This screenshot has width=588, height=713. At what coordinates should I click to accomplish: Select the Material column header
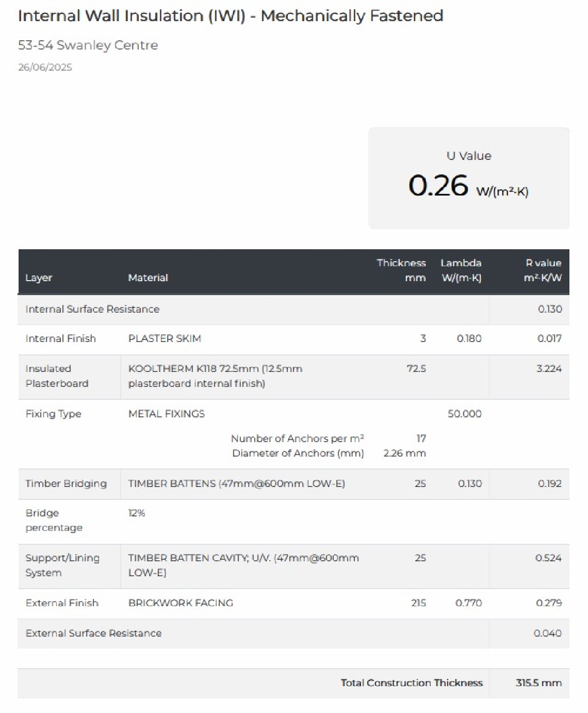[x=148, y=278]
